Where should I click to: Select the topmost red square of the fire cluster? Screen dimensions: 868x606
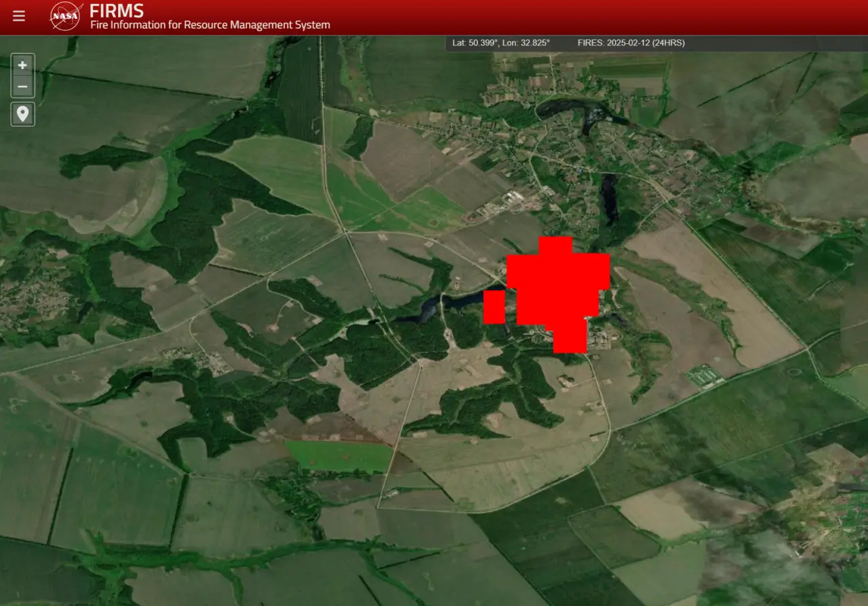click(555, 245)
